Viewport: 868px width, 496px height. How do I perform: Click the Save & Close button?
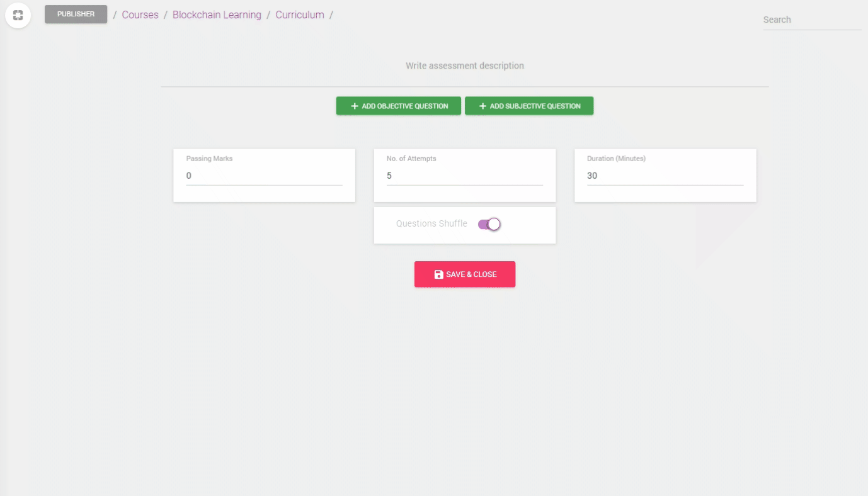tap(465, 274)
